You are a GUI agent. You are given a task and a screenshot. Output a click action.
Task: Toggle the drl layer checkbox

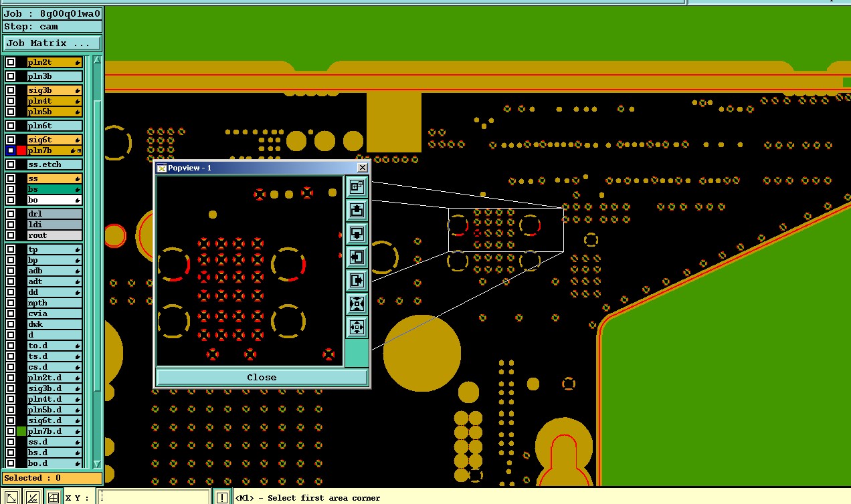pyautogui.click(x=11, y=214)
